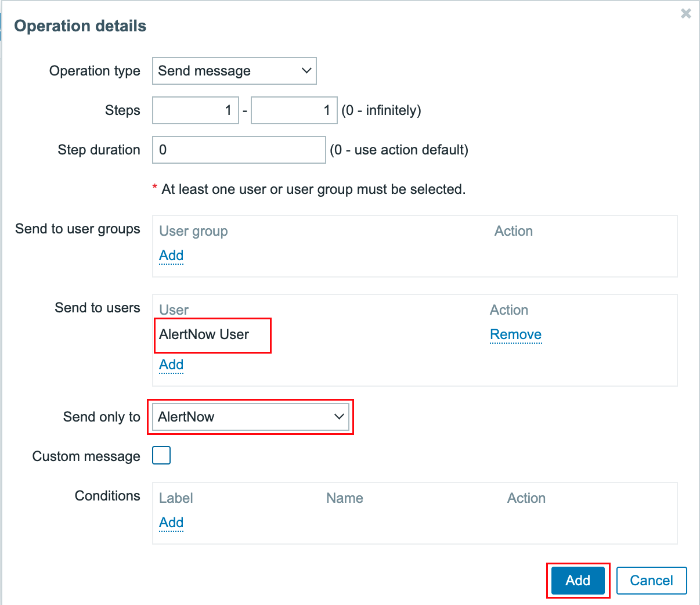This screenshot has width=700, height=605.
Task: Remove AlertNow User from recipients
Action: [515, 334]
